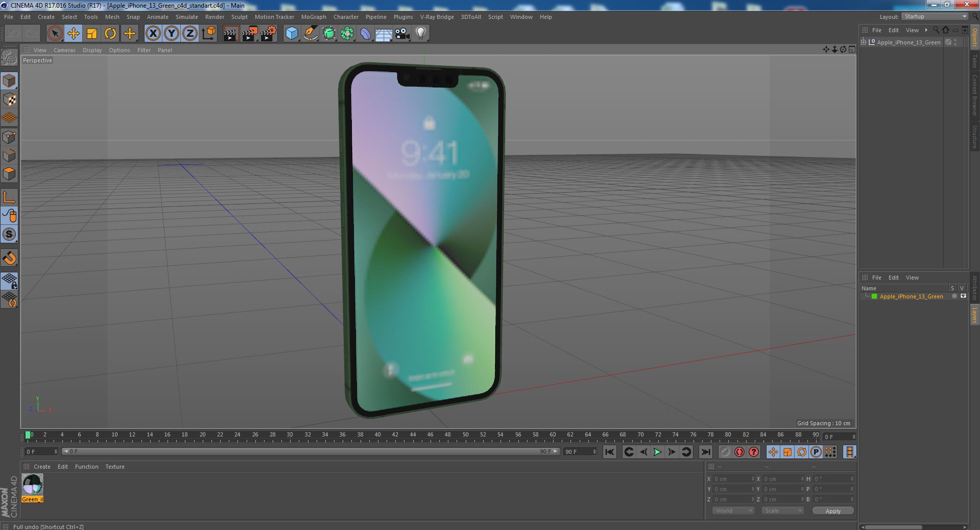Toggle Apple_iPhone_13_Green layer visibility

963,296
